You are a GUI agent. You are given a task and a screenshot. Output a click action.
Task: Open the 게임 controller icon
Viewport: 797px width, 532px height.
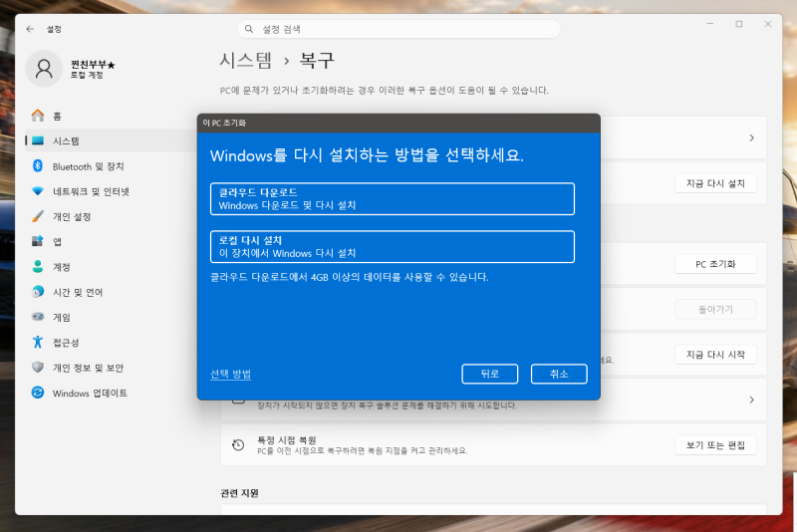38,317
